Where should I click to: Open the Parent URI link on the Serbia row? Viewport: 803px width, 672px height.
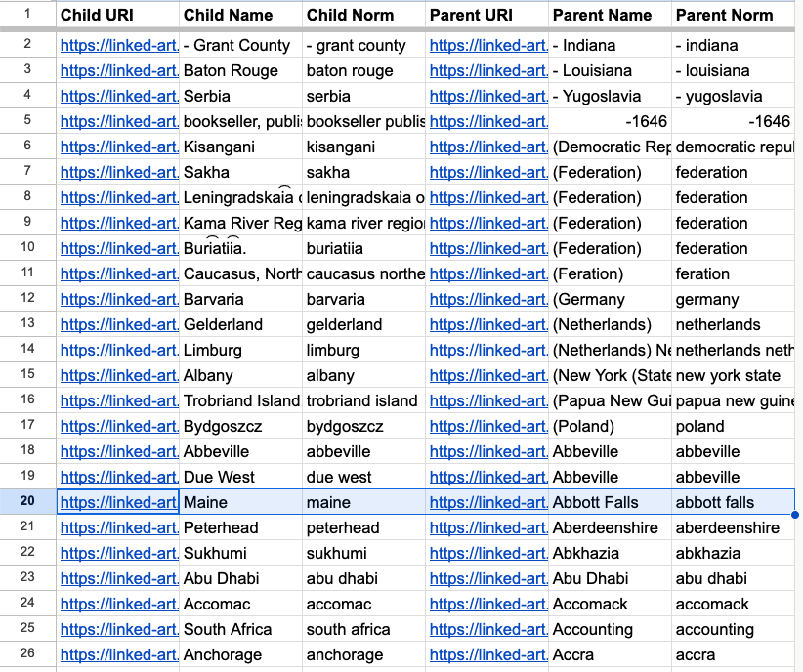(x=486, y=96)
